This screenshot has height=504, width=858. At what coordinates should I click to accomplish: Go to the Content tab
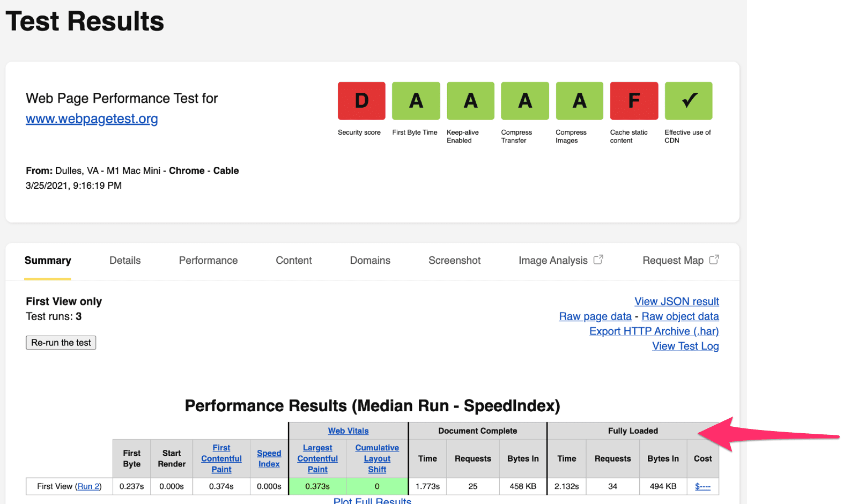pyautogui.click(x=294, y=261)
